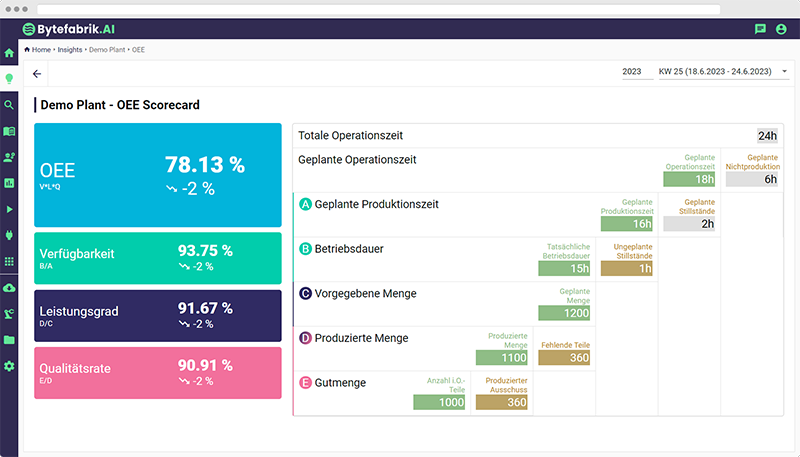Image resolution: width=800 pixels, height=457 pixels.
Task: Open the apps grid icon in the sidebar
Action: 9,261
